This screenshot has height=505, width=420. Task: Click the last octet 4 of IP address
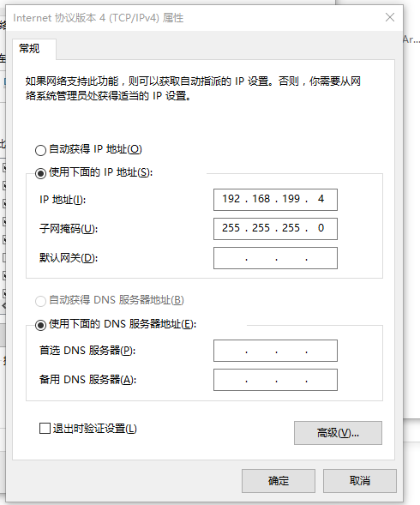point(321,199)
